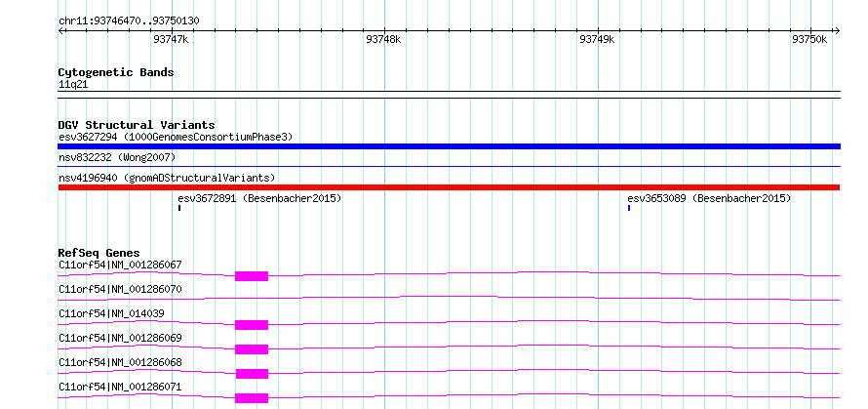
Task: Click the C11orf54|NM_001286067 transcript label
Action: 120,265
